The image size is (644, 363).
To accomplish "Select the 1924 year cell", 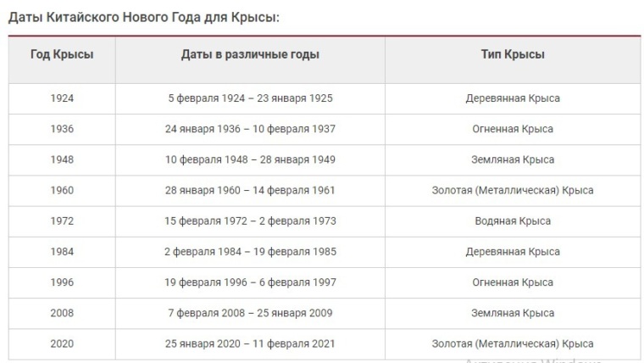I will click(x=62, y=98).
